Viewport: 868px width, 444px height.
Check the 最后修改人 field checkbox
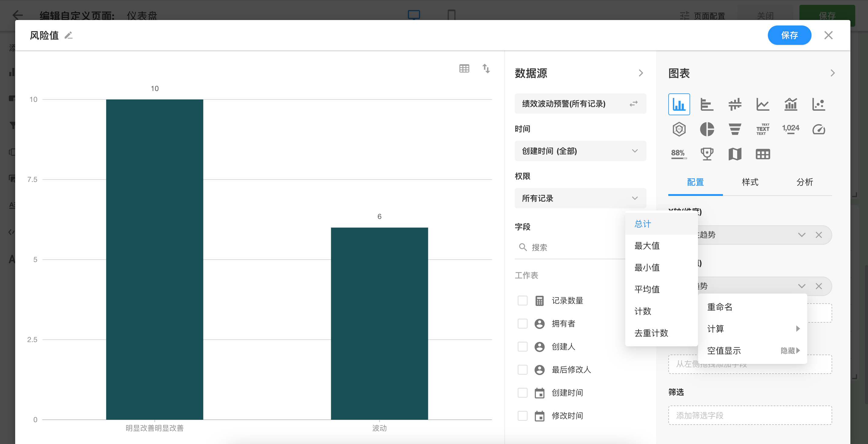coord(522,370)
